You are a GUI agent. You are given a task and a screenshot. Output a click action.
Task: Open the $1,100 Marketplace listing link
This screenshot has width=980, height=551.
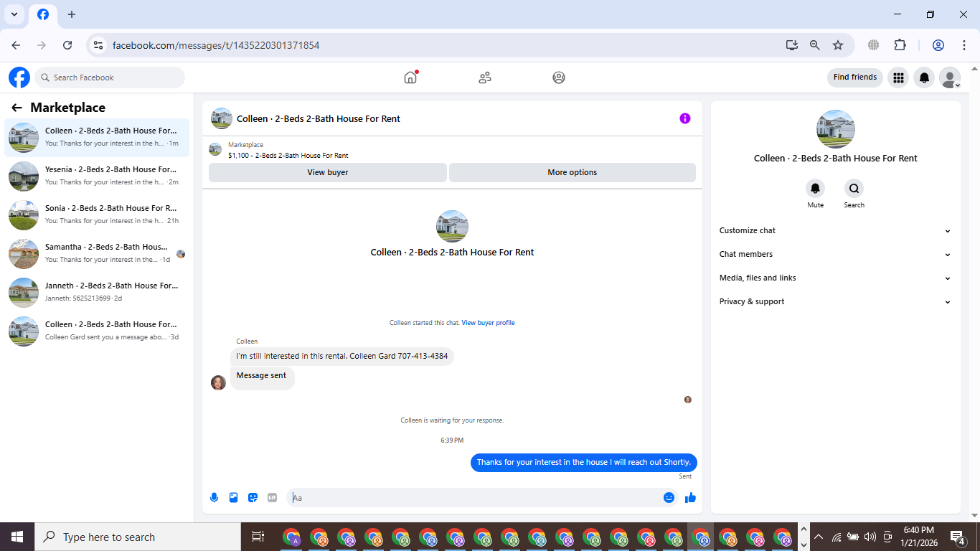[x=288, y=155]
